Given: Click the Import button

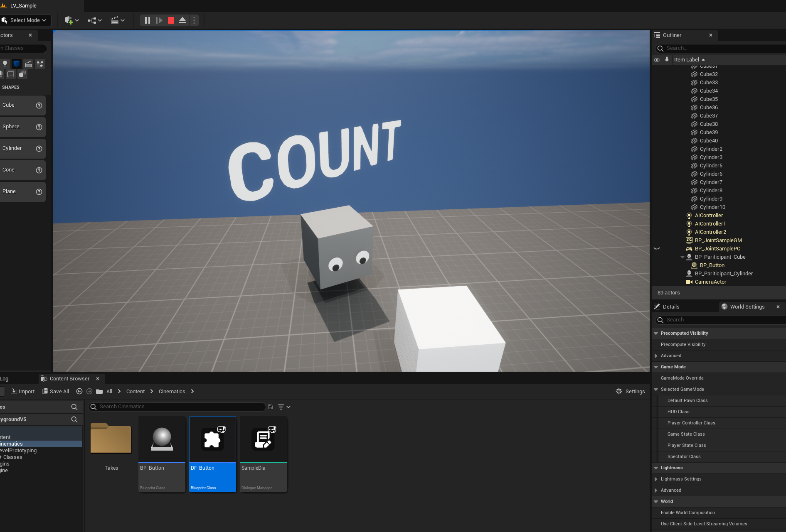Looking at the screenshot, I should point(23,391).
